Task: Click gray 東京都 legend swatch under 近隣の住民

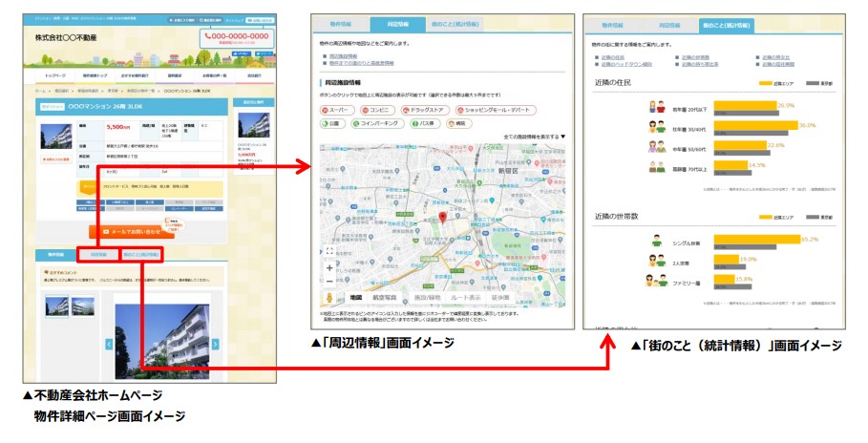Action: point(812,83)
